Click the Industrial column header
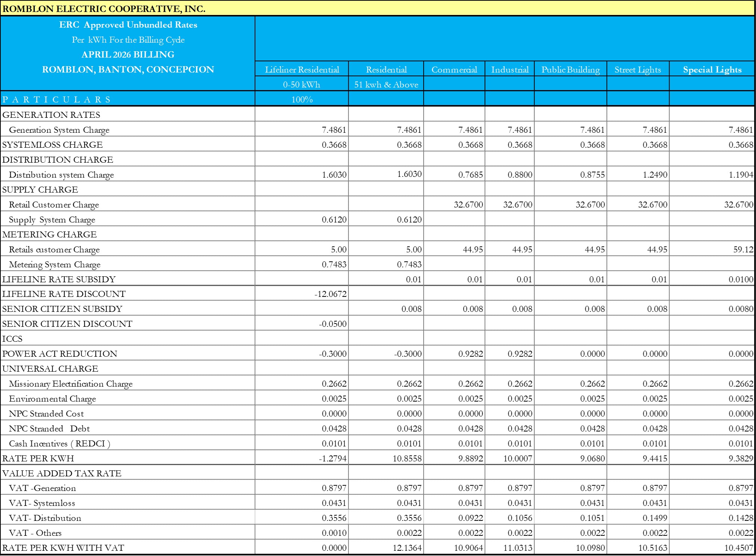This screenshot has height=556, width=756. tap(510, 70)
